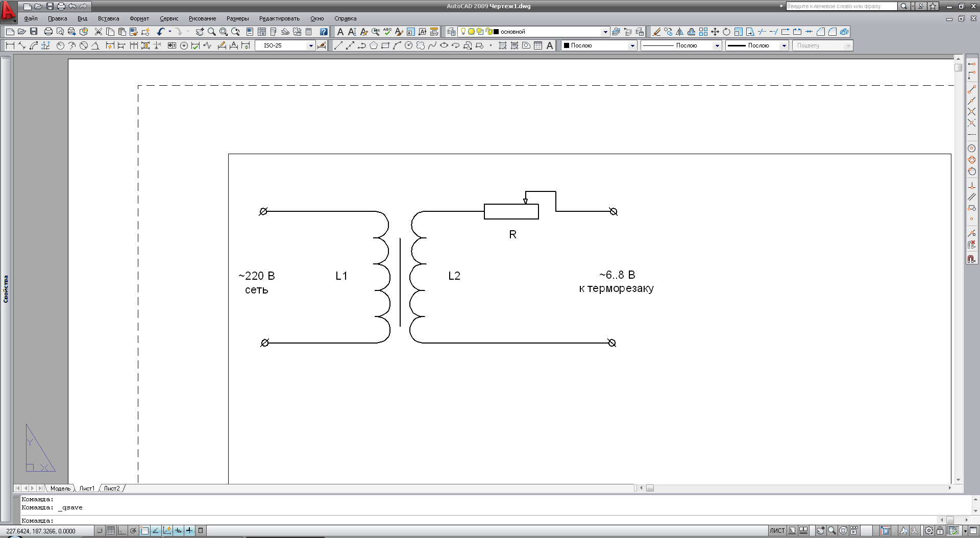Open the Файл menu
980x538 pixels.
pos(31,18)
